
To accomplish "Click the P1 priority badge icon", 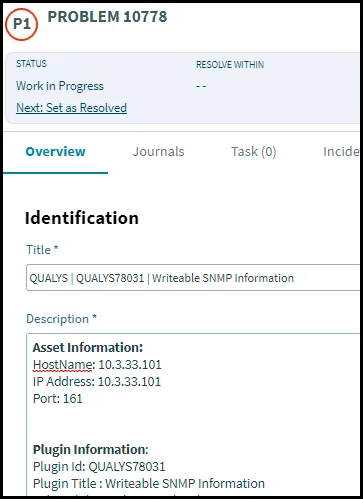I will point(22,24).
